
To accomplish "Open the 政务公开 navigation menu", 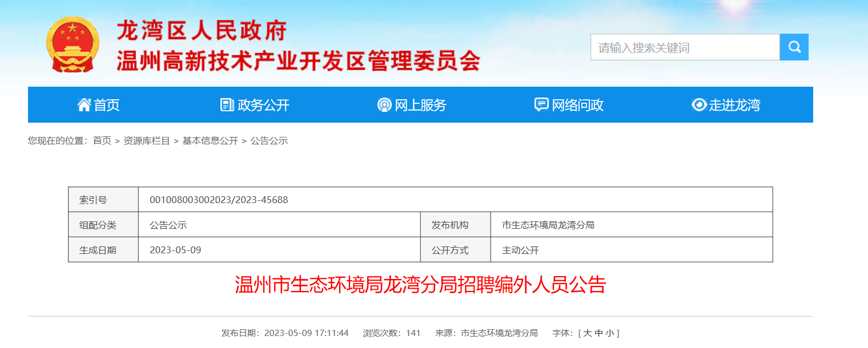I will pos(263,105).
